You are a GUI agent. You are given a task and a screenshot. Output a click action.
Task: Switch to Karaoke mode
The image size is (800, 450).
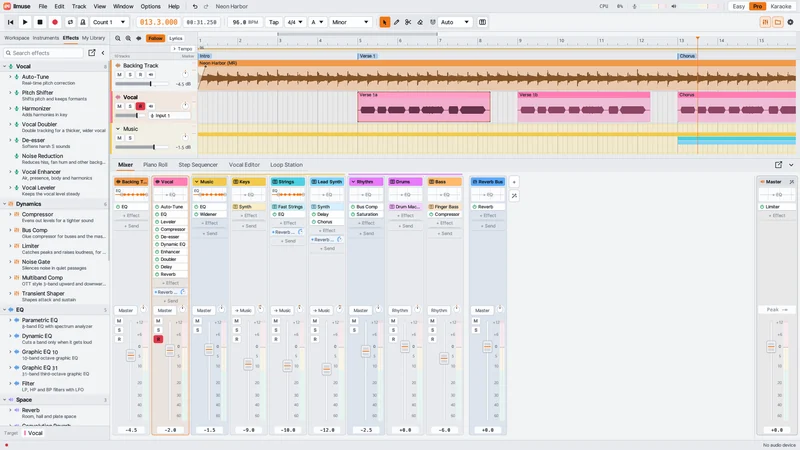(x=781, y=7)
